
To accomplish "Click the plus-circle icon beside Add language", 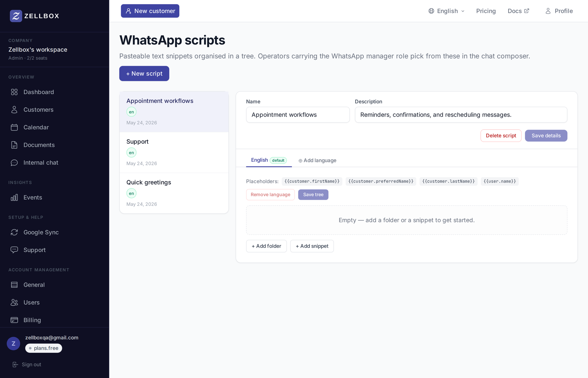I will click(x=300, y=161).
